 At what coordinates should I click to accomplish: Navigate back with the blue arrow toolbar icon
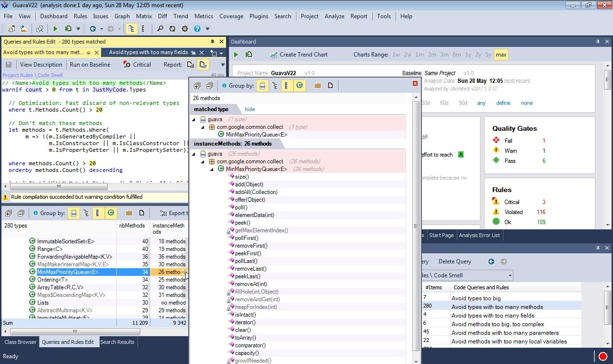tap(93, 29)
